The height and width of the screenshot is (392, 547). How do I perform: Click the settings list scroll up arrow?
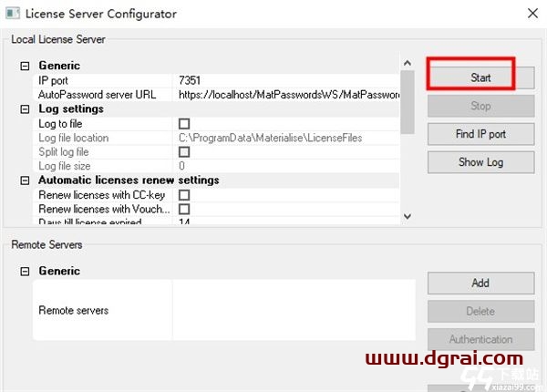[x=408, y=64]
